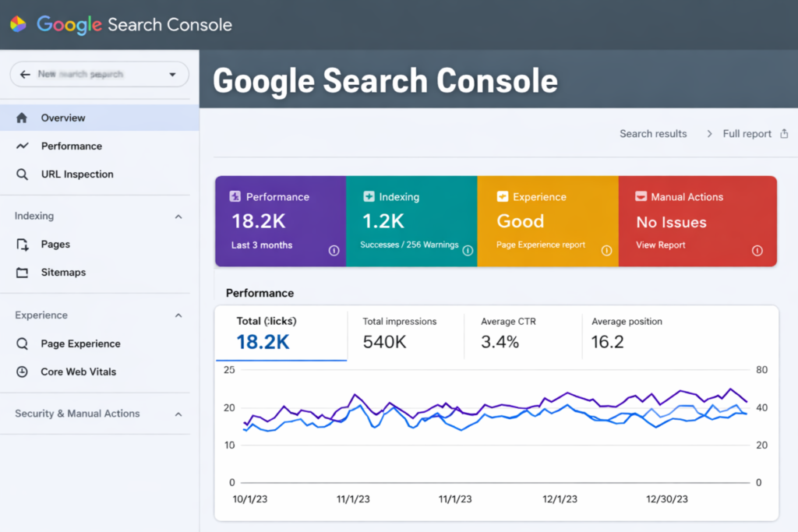The image size is (798, 532).
Task: Select the Average CTR 3.4% tab
Action: tap(523, 335)
